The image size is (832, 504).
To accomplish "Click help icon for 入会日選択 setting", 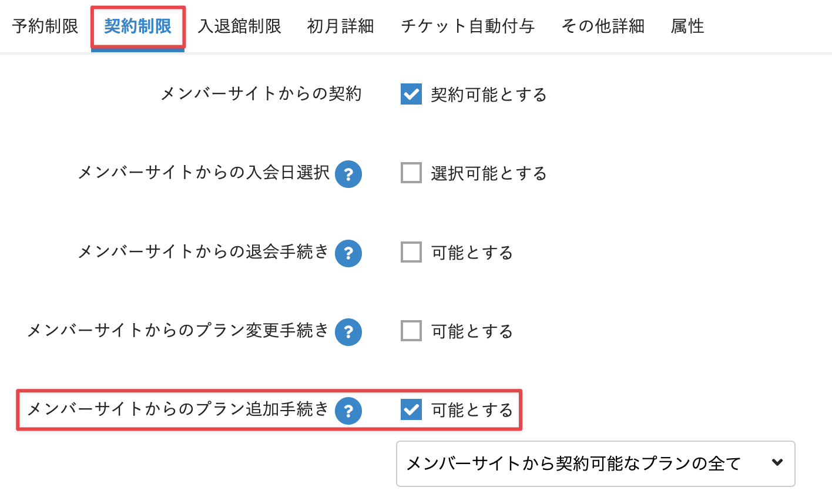I will point(348,174).
